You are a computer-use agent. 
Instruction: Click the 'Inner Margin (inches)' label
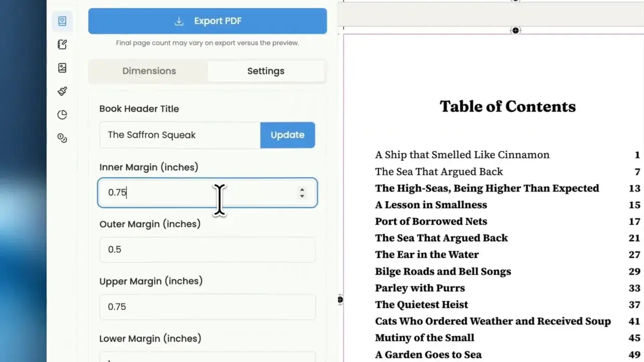[149, 167]
